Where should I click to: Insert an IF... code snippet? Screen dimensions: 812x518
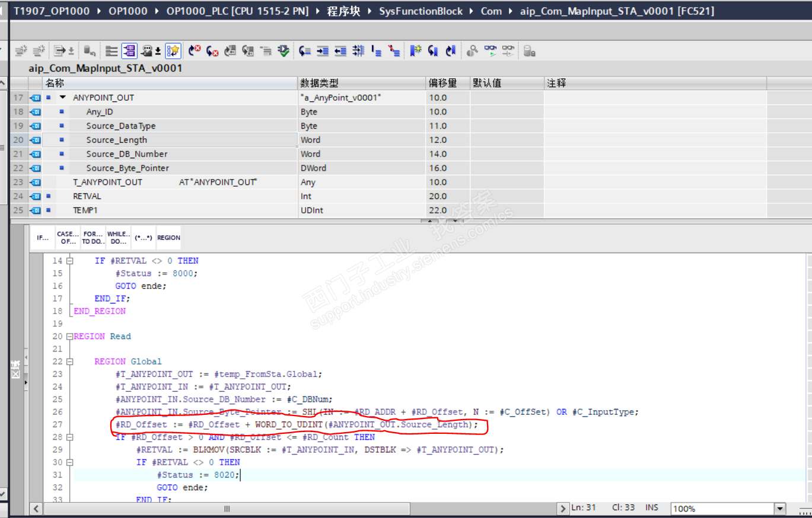tap(43, 238)
